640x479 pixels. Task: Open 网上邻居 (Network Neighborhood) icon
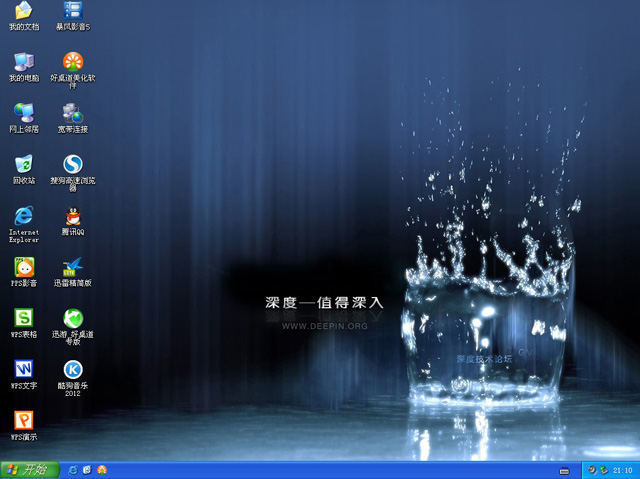click(23, 113)
